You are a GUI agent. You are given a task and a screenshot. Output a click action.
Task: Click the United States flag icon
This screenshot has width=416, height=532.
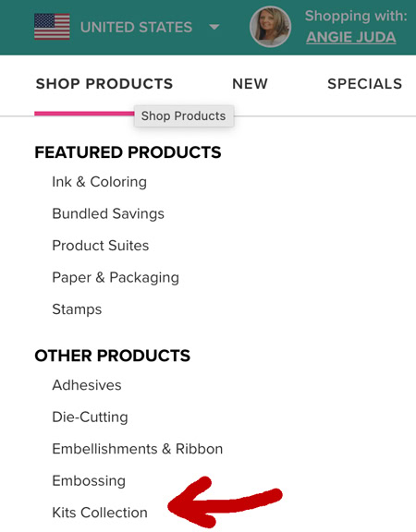(x=52, y=27)
